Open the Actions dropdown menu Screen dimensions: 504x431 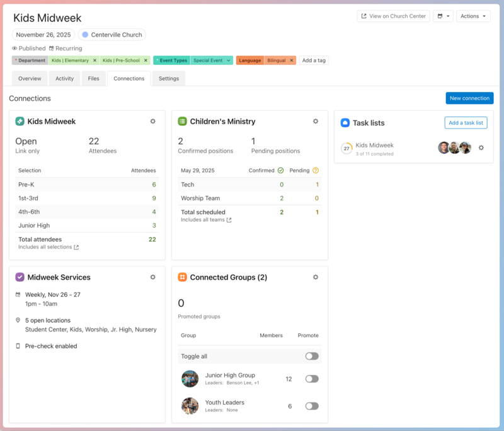coord(473,16)
